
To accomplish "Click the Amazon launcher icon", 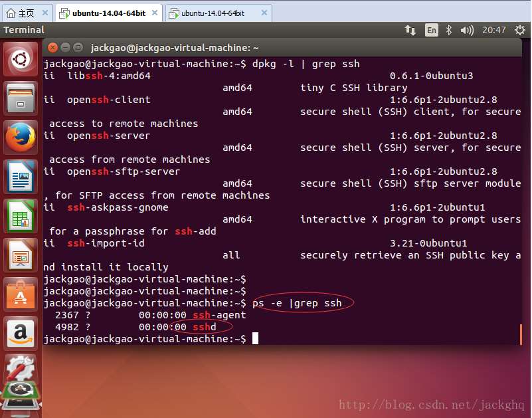I will coord(21,334).
